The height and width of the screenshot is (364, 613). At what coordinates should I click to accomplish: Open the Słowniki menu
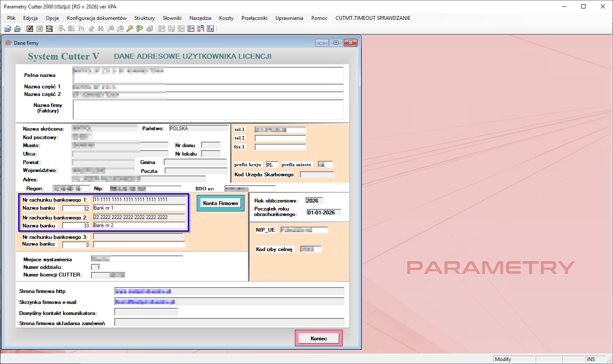[x=172, y=18]
